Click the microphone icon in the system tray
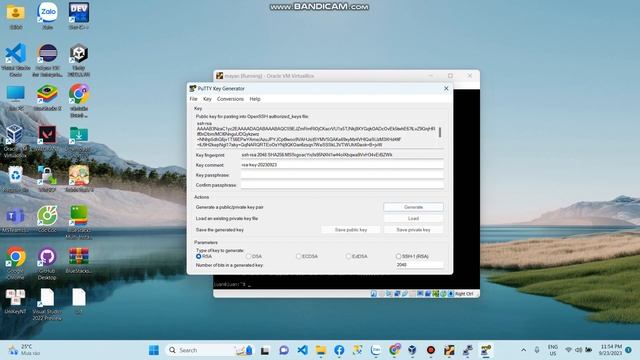This screenshot has width=640, height=360. (x=537, y=350)
